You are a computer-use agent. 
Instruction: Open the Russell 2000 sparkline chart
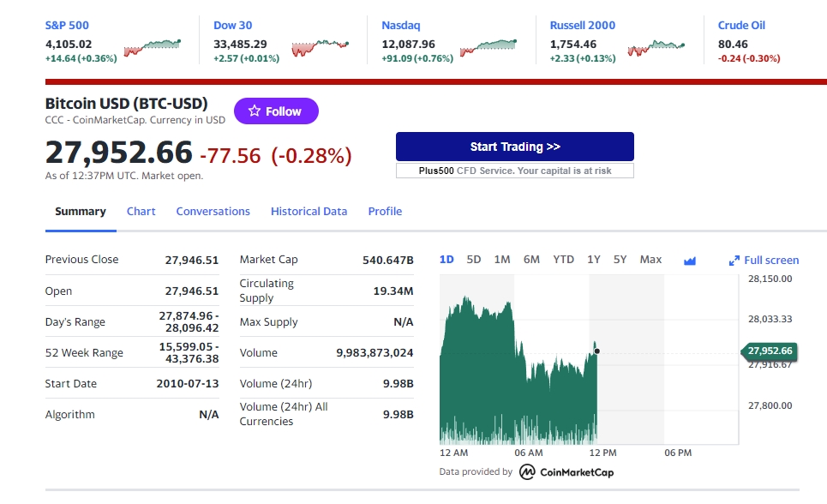coord(656,46)
